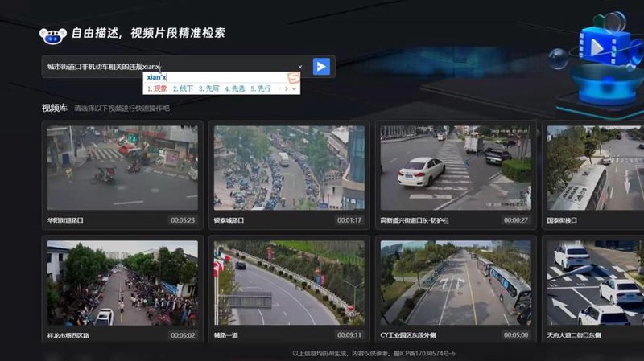Open the 00:05:23 street intersection video thumbnail
Viewport: 644px width, 361px height.
(x=122, y=168)
